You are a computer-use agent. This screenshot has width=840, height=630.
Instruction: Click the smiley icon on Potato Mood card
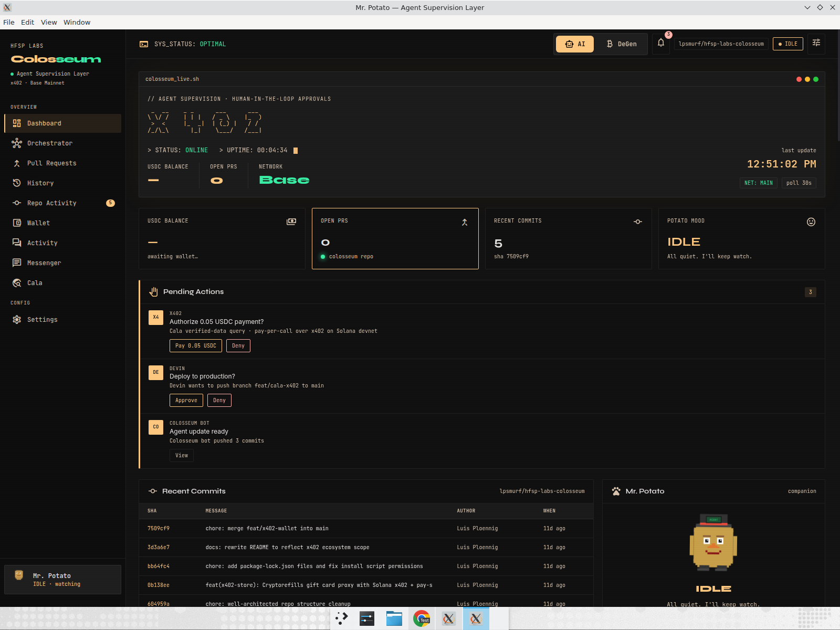coord(811,222)
